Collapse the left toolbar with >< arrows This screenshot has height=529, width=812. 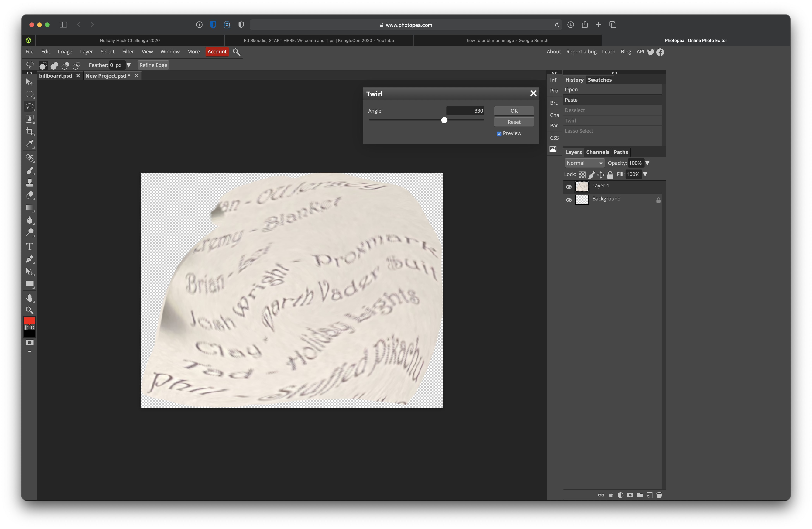29,73
